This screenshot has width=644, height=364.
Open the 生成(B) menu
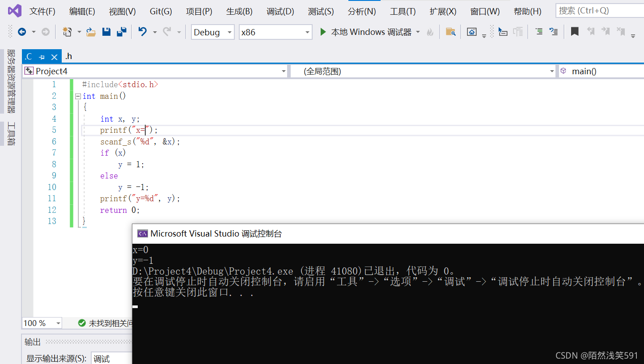point(239,11)
